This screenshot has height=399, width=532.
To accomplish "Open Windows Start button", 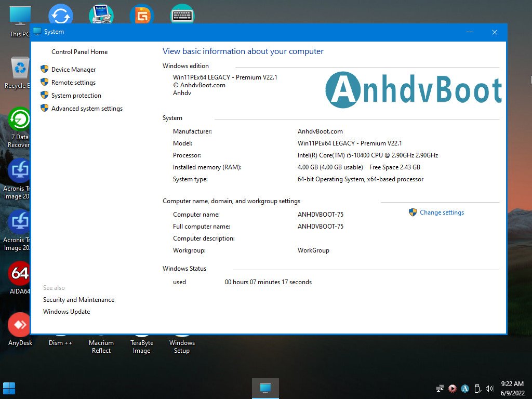I will (x=9, y=389).
